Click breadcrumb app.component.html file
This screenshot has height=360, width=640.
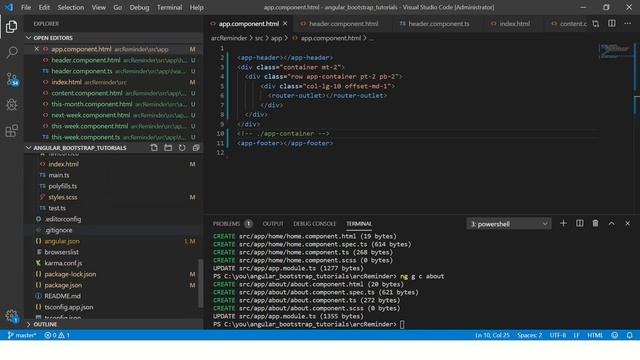[x=330, y=38]
